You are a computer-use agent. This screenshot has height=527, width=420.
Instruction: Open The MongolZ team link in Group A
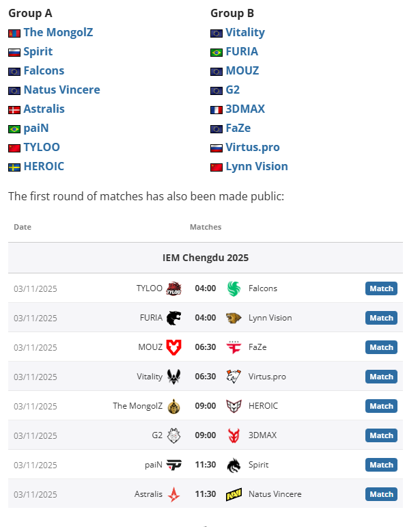tap(58, 32)
